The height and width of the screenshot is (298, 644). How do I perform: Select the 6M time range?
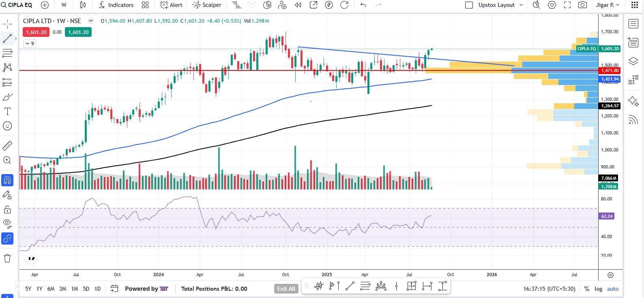[51, 289]
